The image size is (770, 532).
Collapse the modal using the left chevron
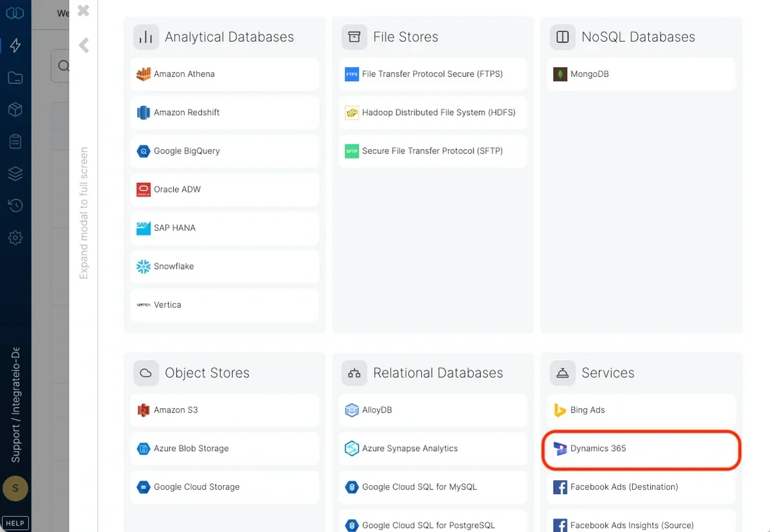click(x=83, y=45)
